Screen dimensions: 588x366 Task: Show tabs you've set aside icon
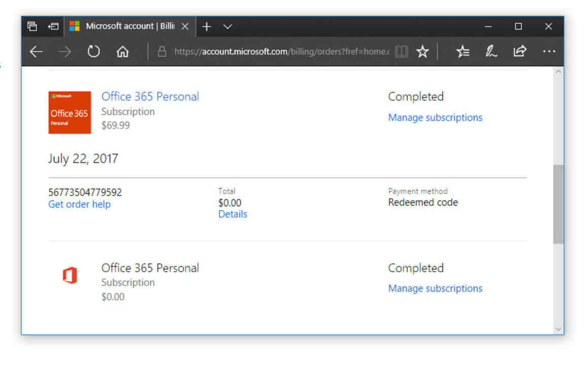click(x=32, y=26)
